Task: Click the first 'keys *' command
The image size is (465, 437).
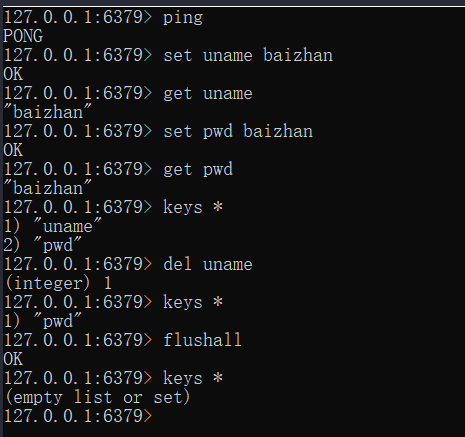Action: click(x=193, y=207)
